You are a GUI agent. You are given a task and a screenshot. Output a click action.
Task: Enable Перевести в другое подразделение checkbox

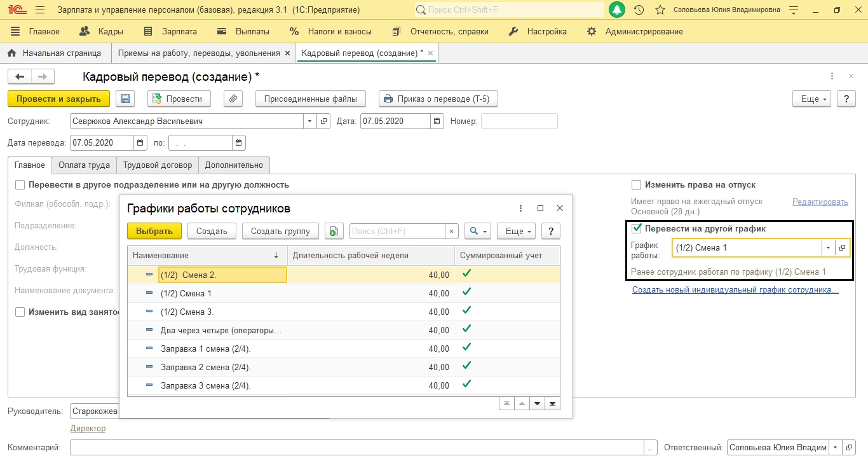[x=20, y=185]
